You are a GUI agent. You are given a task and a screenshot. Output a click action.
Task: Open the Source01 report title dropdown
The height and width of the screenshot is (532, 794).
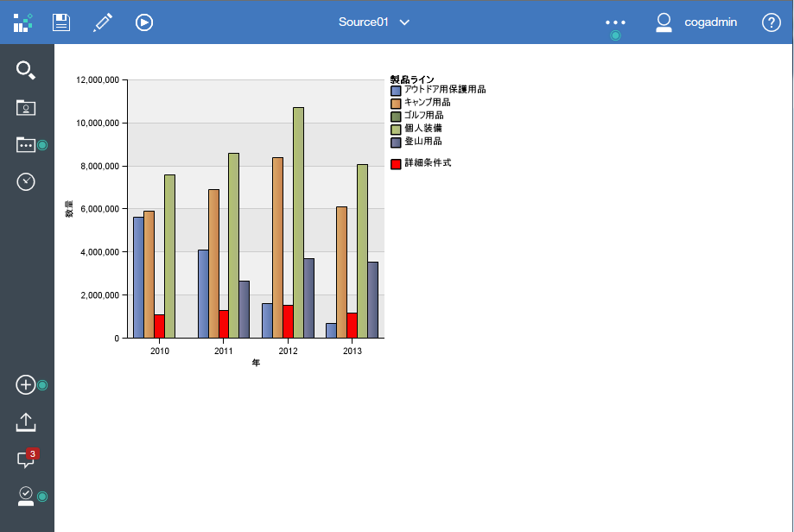point(374,22)
